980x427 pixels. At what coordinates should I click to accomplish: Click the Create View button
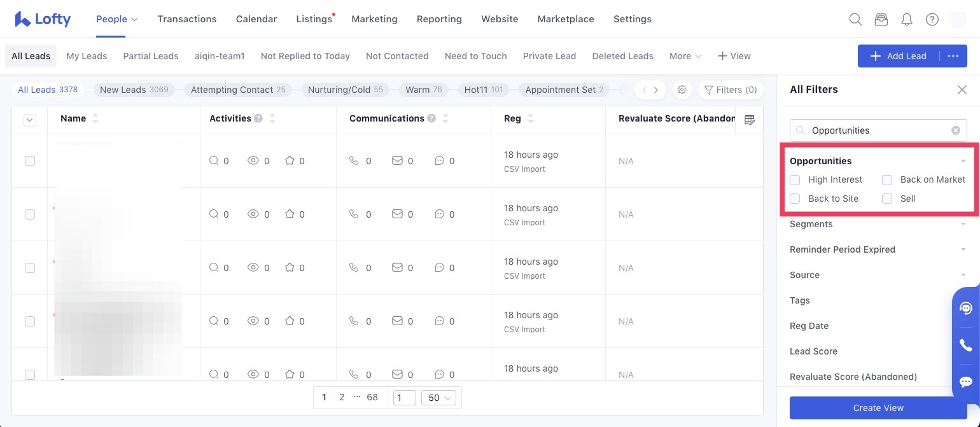coord(878,408)
